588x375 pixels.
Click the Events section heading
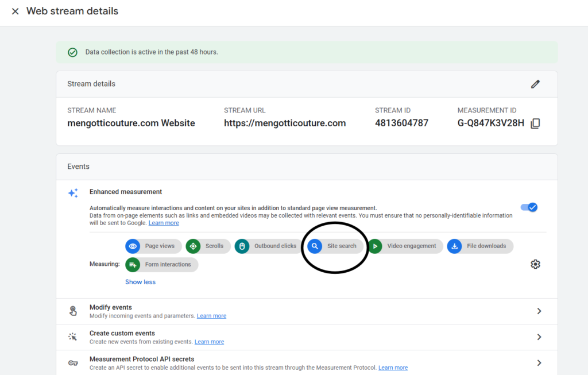[x=78, y=167]
